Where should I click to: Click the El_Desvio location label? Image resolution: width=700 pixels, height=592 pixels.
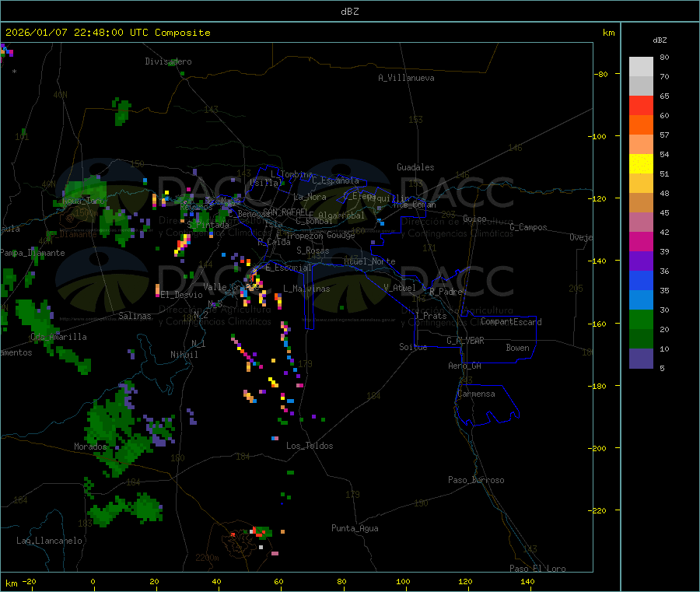[182, 295]
